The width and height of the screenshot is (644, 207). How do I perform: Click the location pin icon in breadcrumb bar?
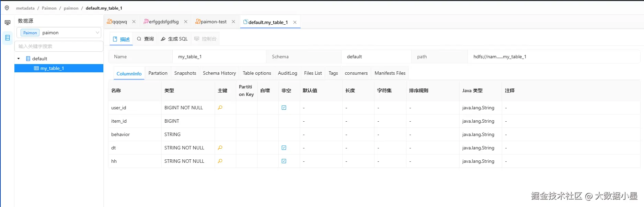click(7, 8)
